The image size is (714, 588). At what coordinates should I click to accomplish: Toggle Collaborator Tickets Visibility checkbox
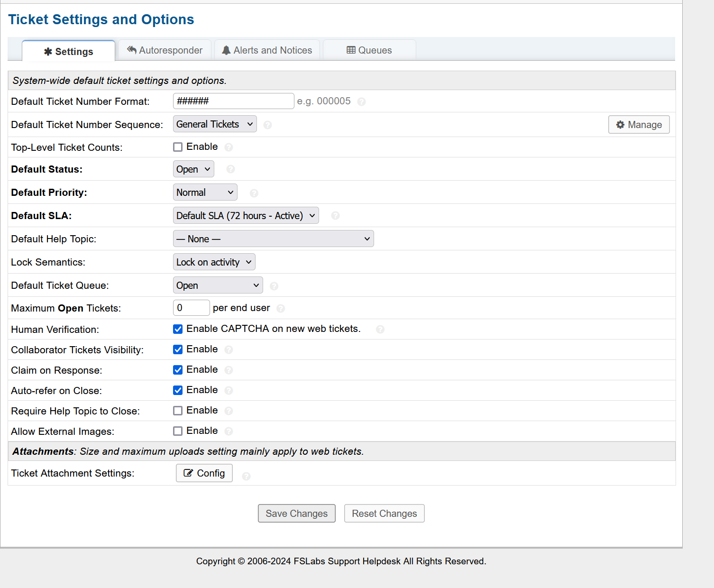178,349
